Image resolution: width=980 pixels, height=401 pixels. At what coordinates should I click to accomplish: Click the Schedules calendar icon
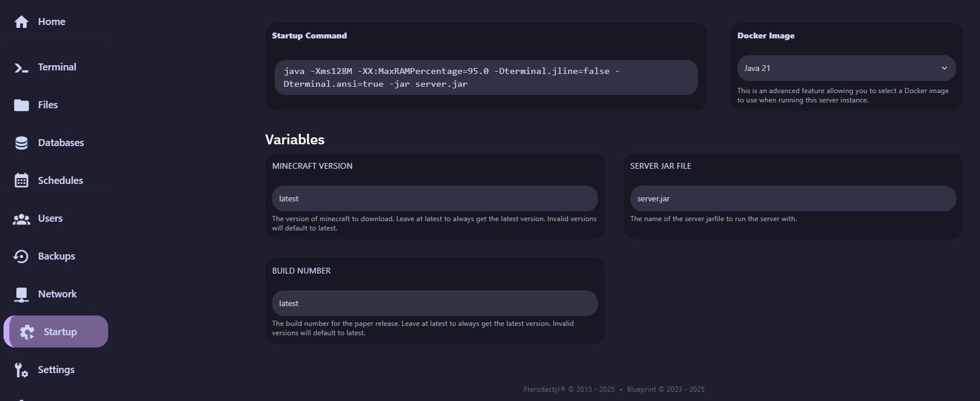(22, 181)
